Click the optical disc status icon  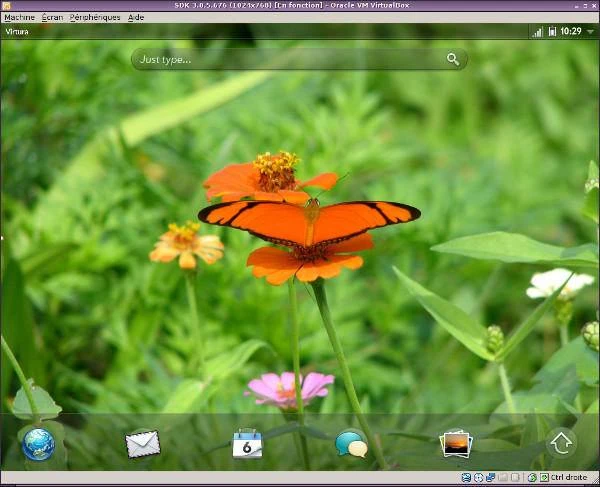tap(478, 477)
